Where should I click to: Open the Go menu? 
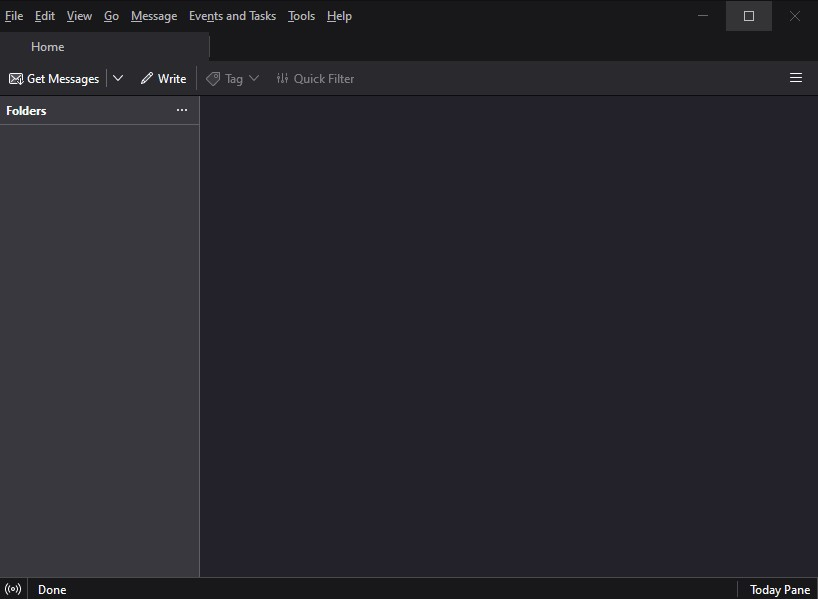(x=111, y=16)
